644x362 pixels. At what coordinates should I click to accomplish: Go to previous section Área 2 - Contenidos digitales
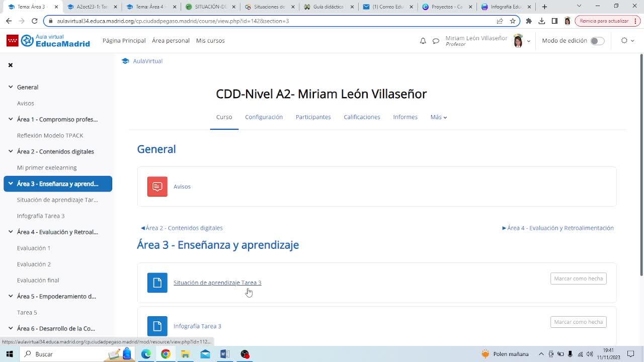[x=182, y=228]
